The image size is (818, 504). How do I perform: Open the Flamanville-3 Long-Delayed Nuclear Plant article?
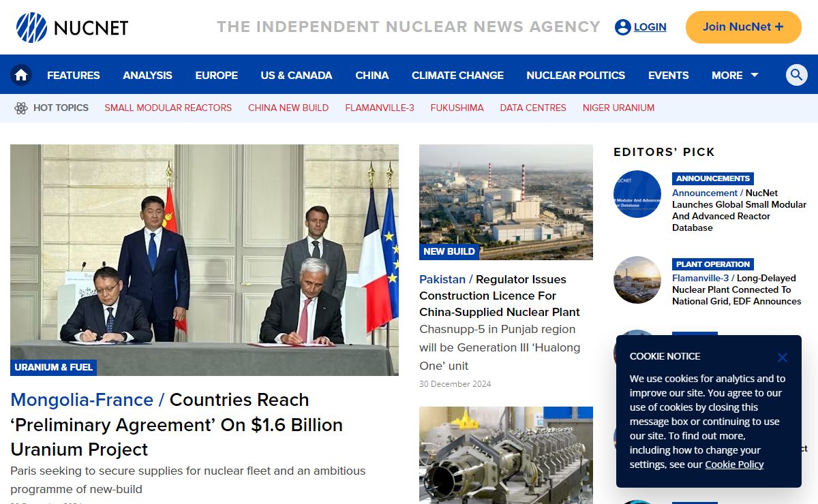[x=737, y=289]
